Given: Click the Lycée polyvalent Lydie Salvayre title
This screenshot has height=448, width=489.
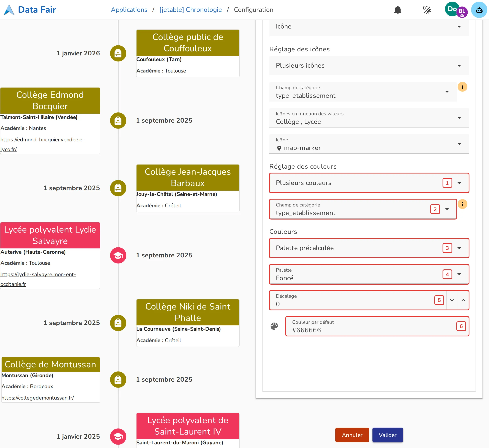Looking at the screenshot, I should 50,235.
